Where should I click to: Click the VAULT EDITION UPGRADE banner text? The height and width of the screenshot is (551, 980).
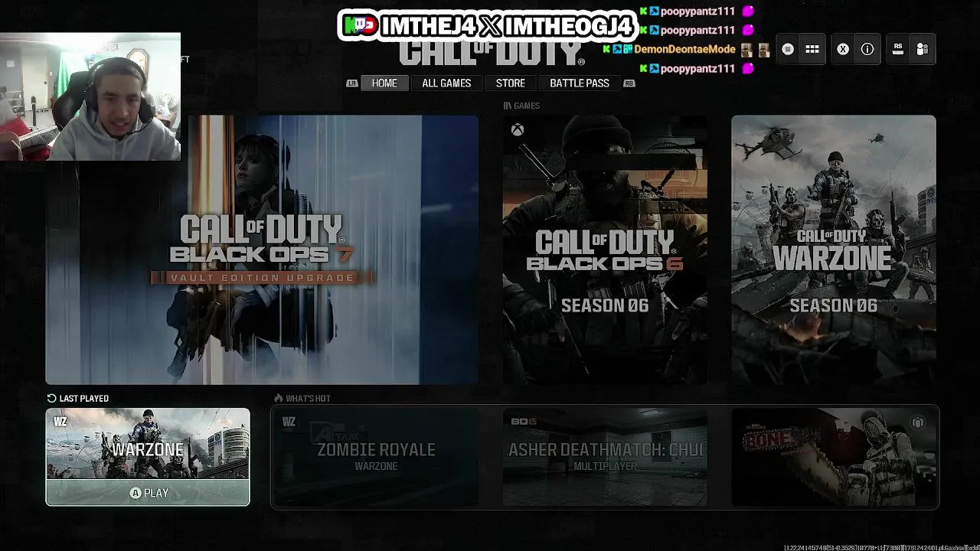263,278
